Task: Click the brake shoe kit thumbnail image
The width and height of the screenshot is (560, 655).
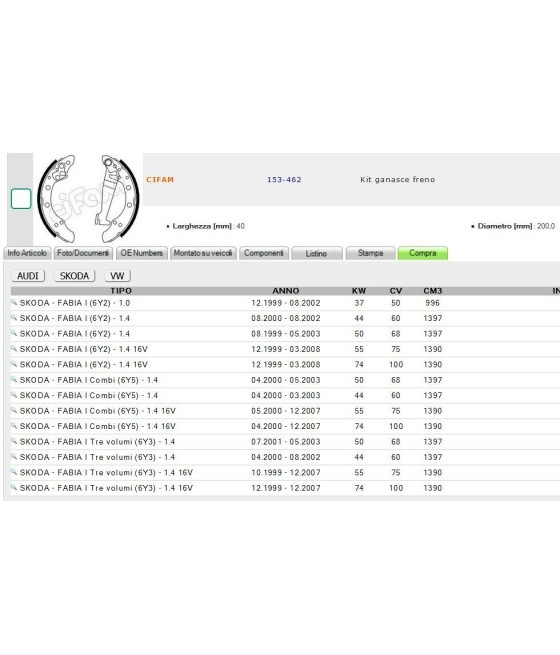Action: [88, 199]
